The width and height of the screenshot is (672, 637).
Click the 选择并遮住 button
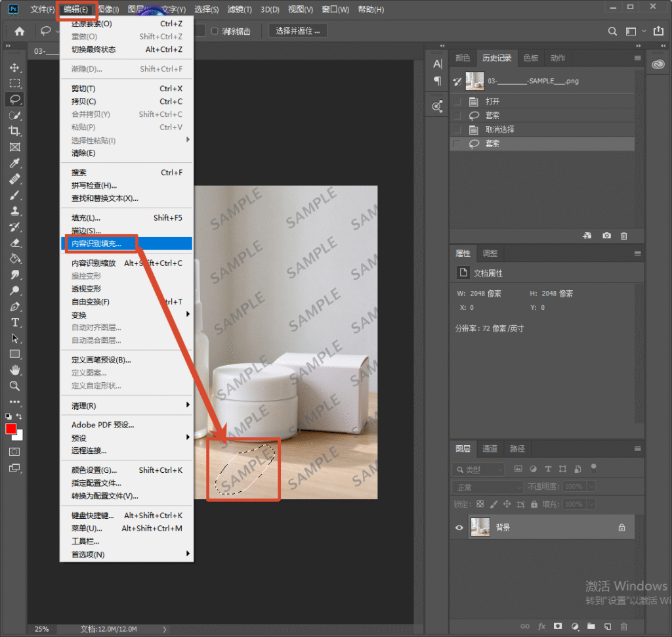(x=297, y=31)
